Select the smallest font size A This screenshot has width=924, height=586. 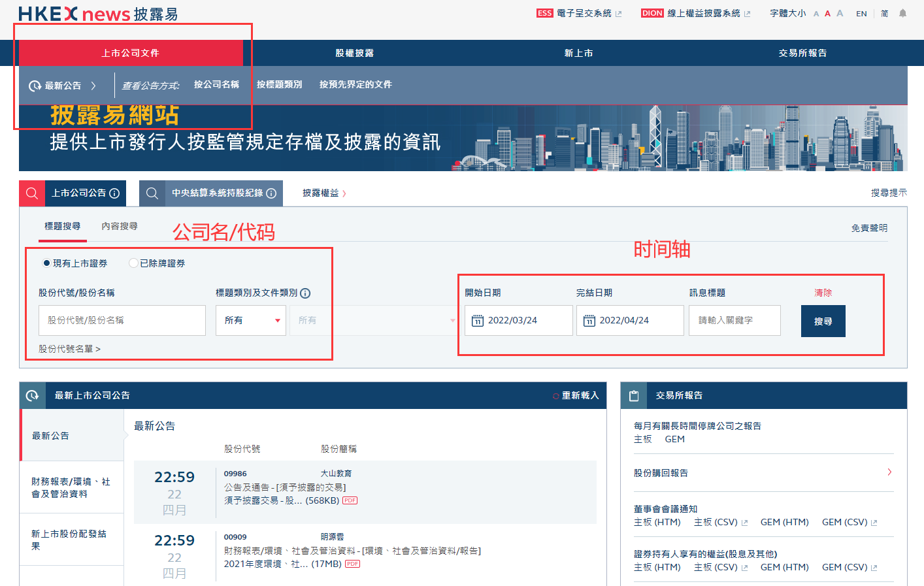(816, 14)
